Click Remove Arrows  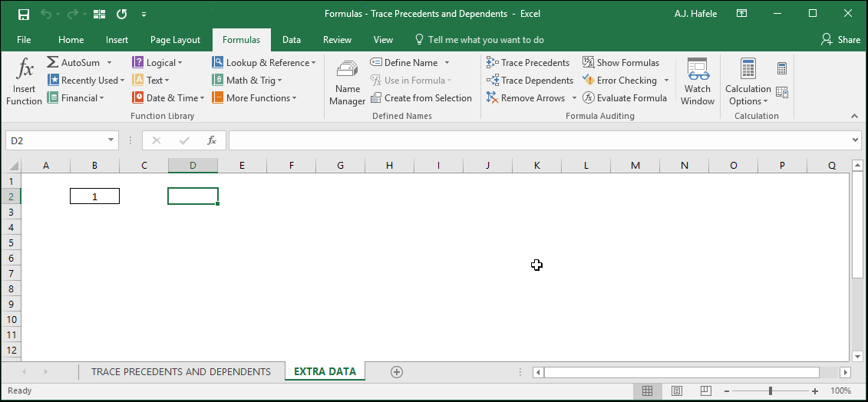[526, 98]
